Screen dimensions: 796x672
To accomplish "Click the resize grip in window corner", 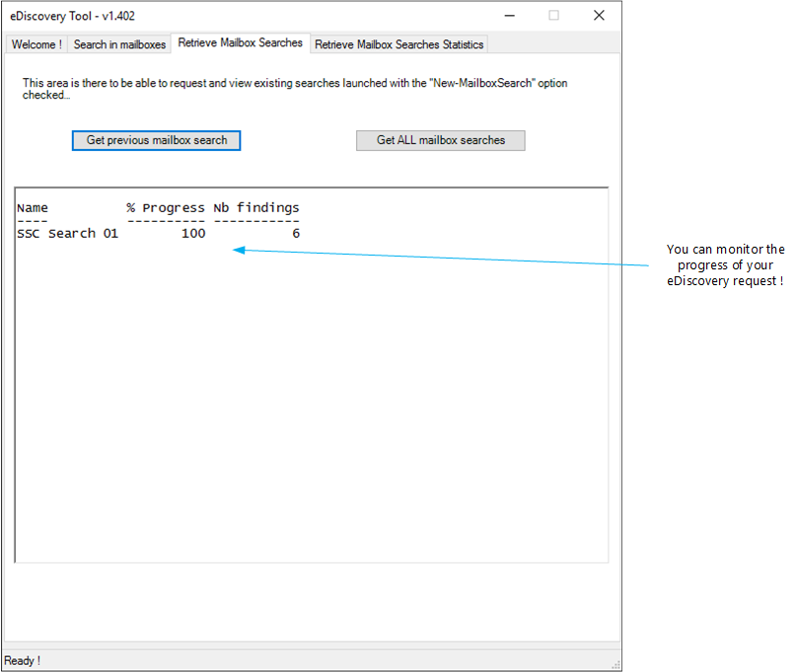I will [x=615, y=664].
